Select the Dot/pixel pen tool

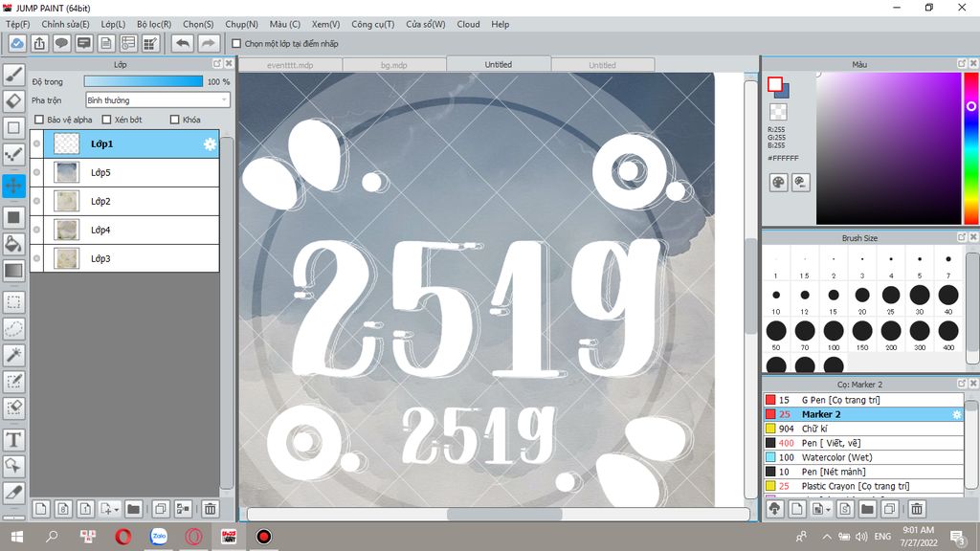13,154
